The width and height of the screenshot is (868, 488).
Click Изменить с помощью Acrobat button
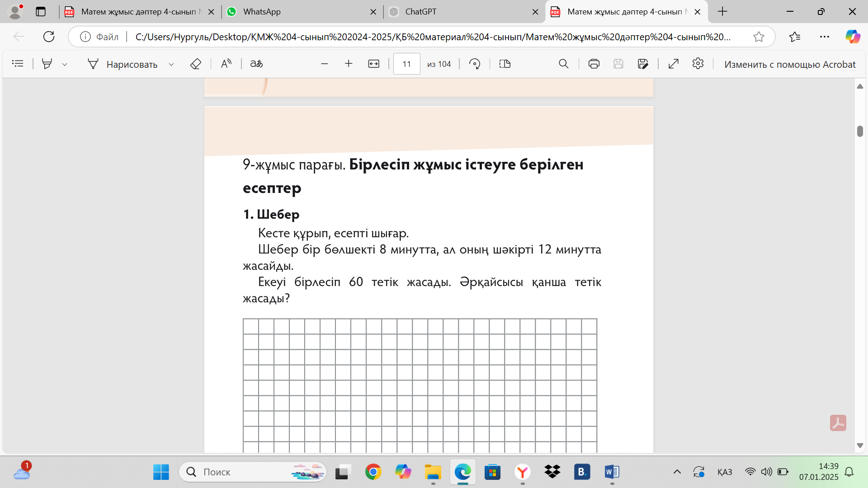click(789, 64)
